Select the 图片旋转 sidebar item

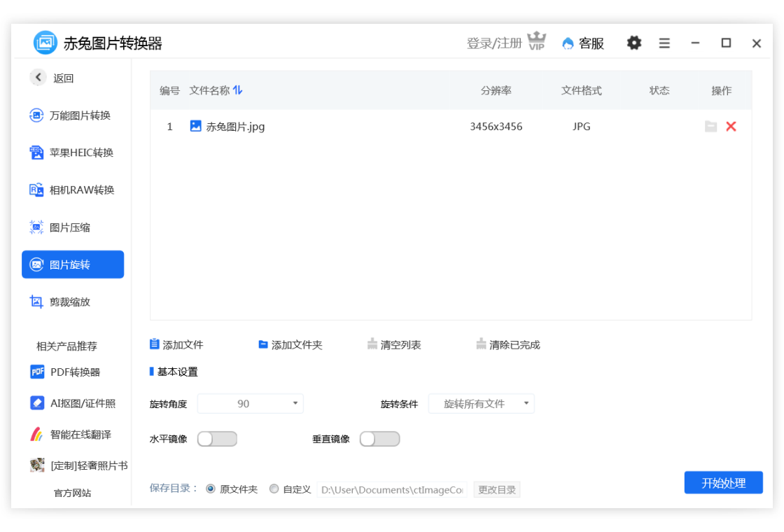pyautogui.click(x=73, y=265)
